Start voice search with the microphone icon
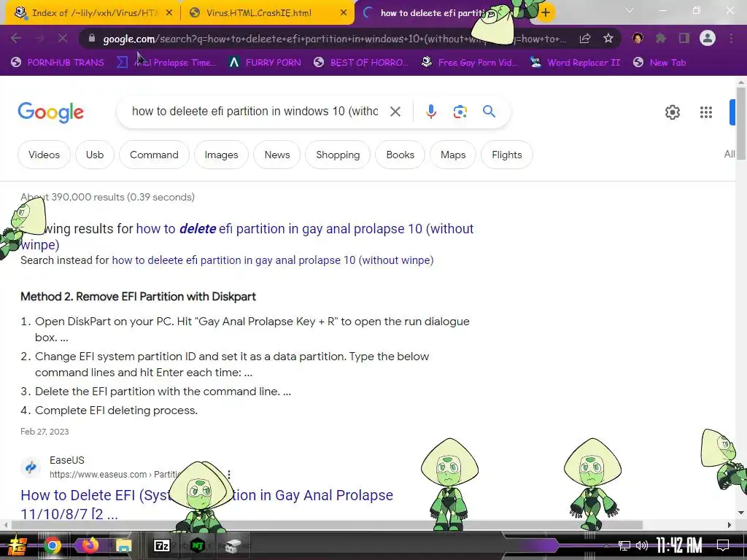Viewport: 747px width, 560px height. (x=430, y=112)
